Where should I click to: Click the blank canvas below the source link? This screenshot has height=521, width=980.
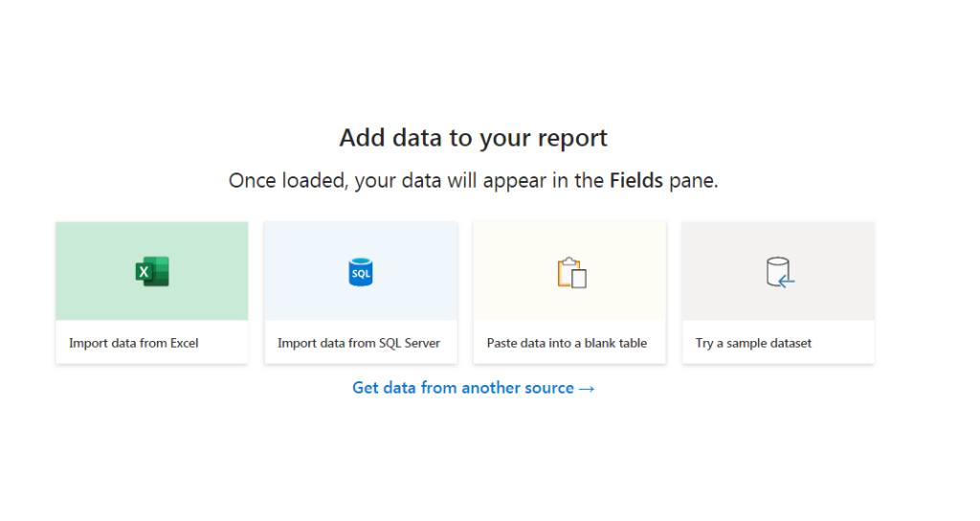(x=473, y=463)
